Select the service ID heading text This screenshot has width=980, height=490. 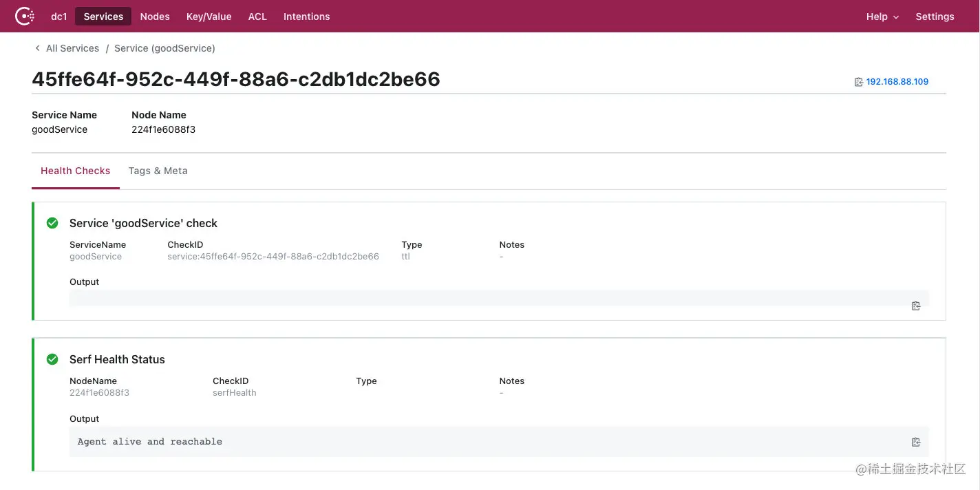click(x=236, y=79)
